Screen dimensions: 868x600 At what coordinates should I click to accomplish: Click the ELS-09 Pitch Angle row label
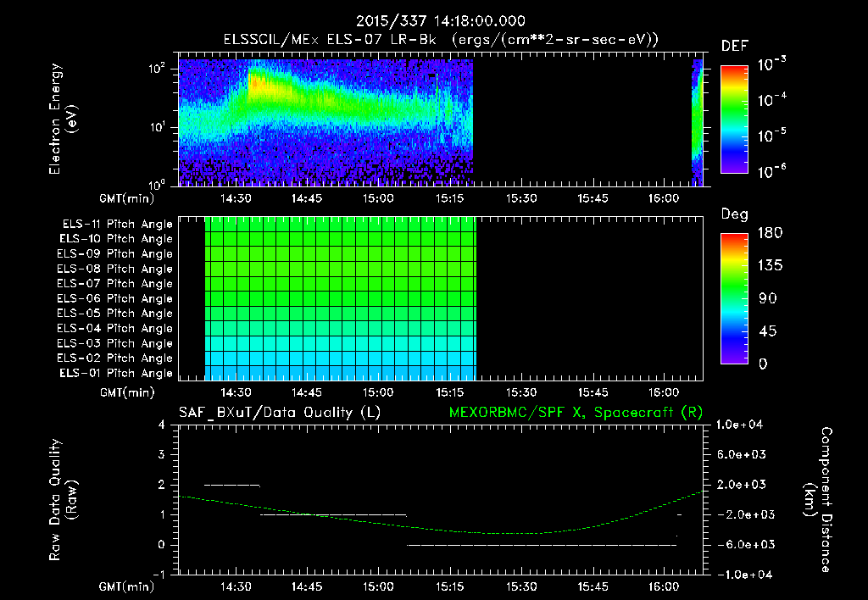pos(115,254)
